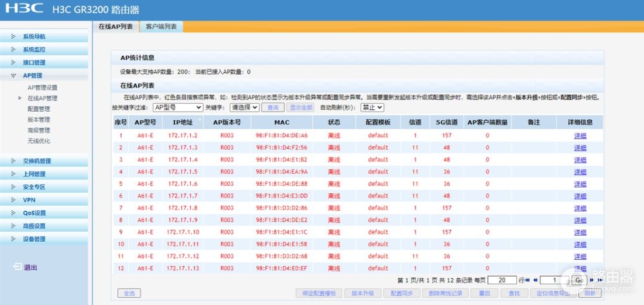Screen dimensions: 644x305
Task: Expand the 系统导航 menu arrow
Action: 13,36
